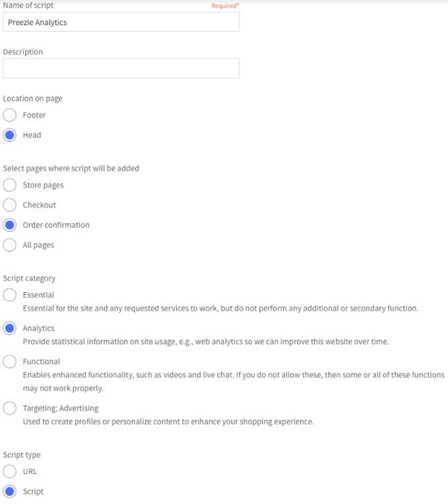Click the Order confirmation label
This screenshot has height=504, width=448.
point(56,225)
